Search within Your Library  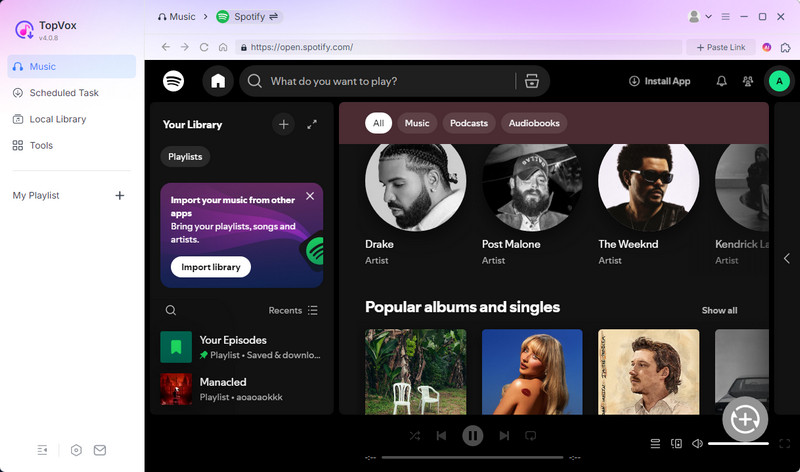(x=171, y=310)
